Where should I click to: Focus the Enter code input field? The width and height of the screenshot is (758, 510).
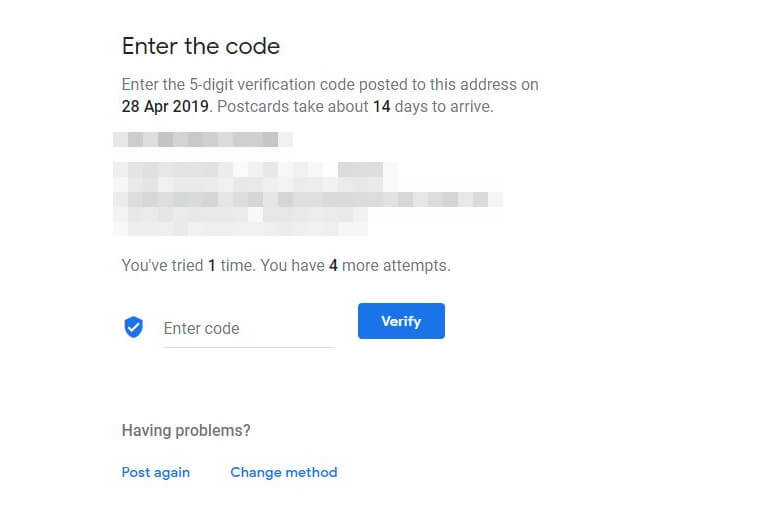(x=248, y=328)
